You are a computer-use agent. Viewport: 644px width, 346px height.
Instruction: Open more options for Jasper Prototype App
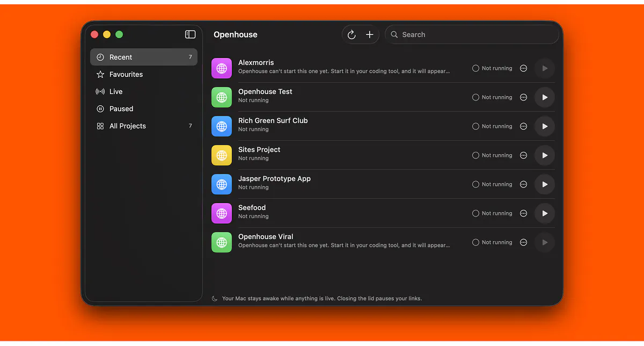tap(524, 184)
